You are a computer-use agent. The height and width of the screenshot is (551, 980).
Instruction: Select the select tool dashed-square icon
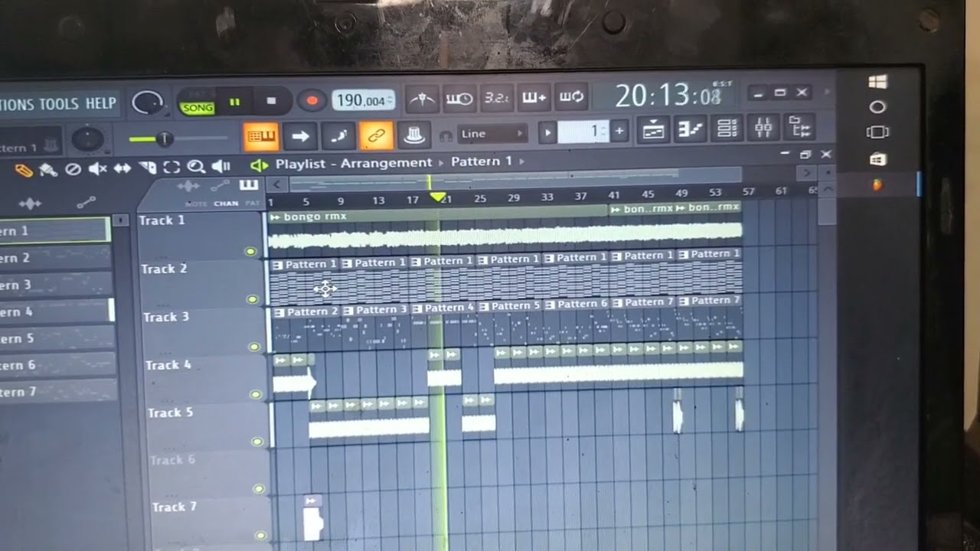click(x=171, y=167)
